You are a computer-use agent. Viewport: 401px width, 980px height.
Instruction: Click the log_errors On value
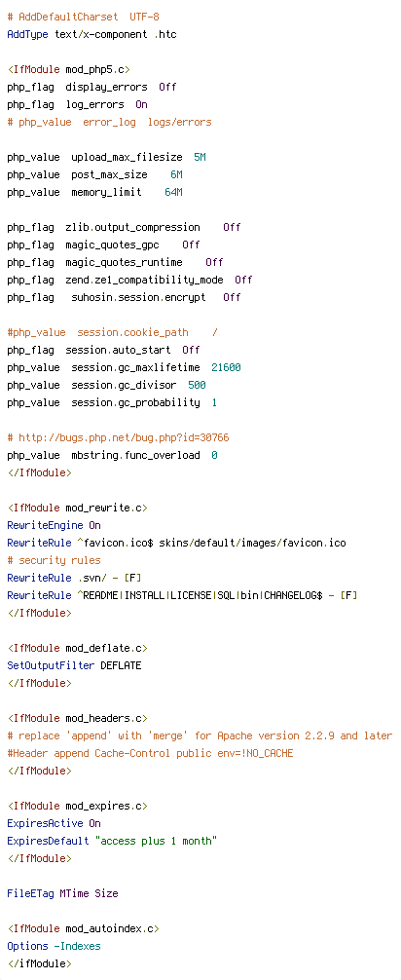pyautogui.click(x=141, y=104)
